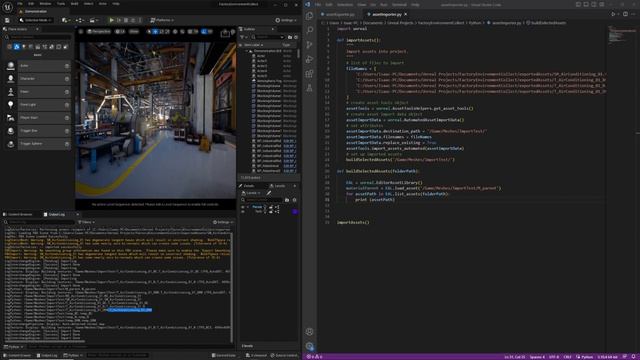Play the level in Unreal editor
The height and width of the screenshot is (360, 640).
(111, 20)
